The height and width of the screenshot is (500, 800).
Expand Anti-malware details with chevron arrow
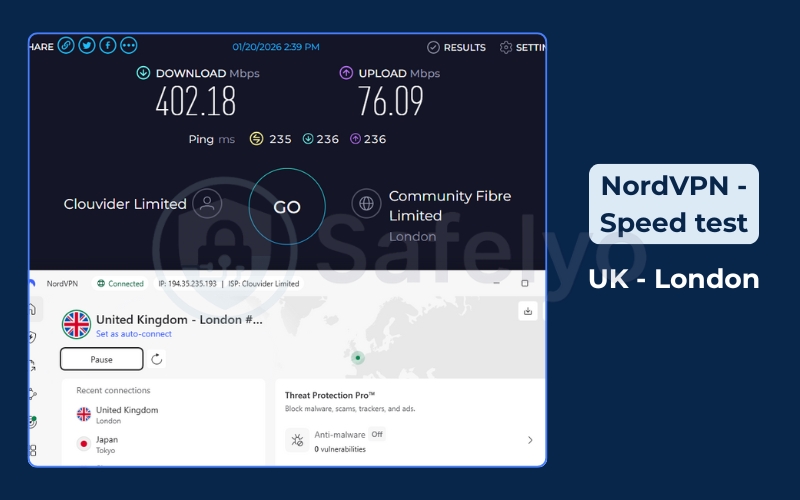click(x=530, y=440)
